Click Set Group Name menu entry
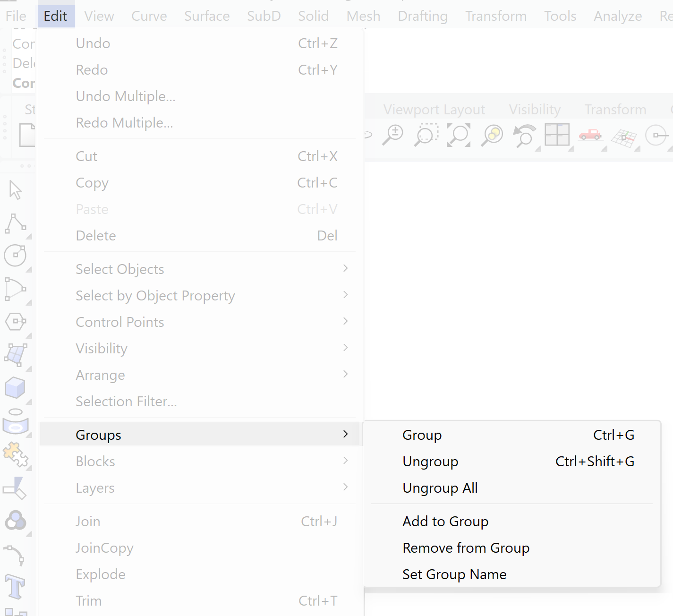 (454, 574)
